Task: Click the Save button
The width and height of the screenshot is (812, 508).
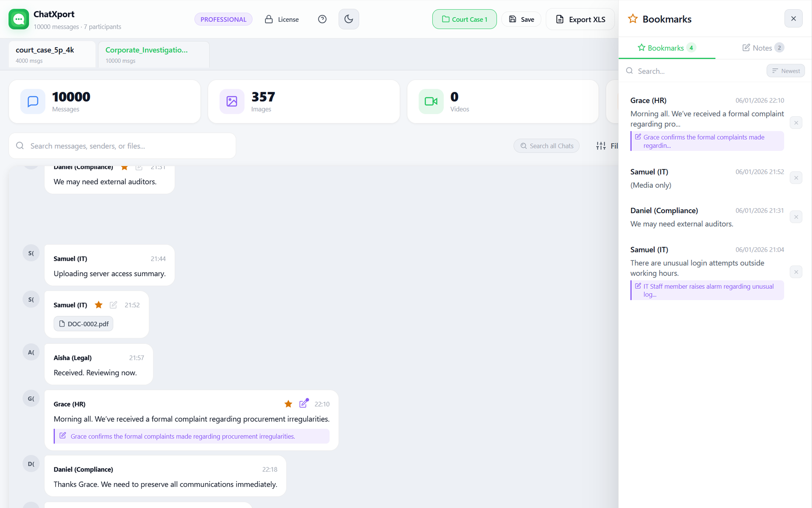Action: [521, 19]
